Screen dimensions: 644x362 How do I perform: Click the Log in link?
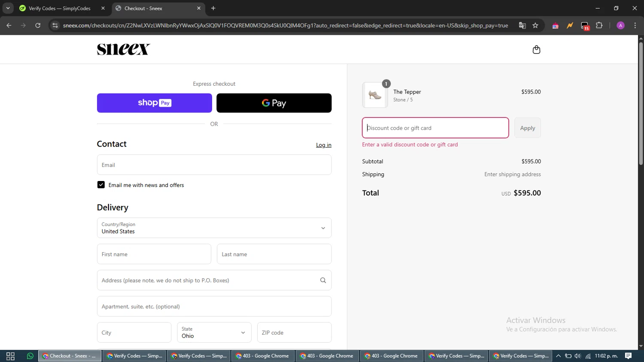point(324,145)
